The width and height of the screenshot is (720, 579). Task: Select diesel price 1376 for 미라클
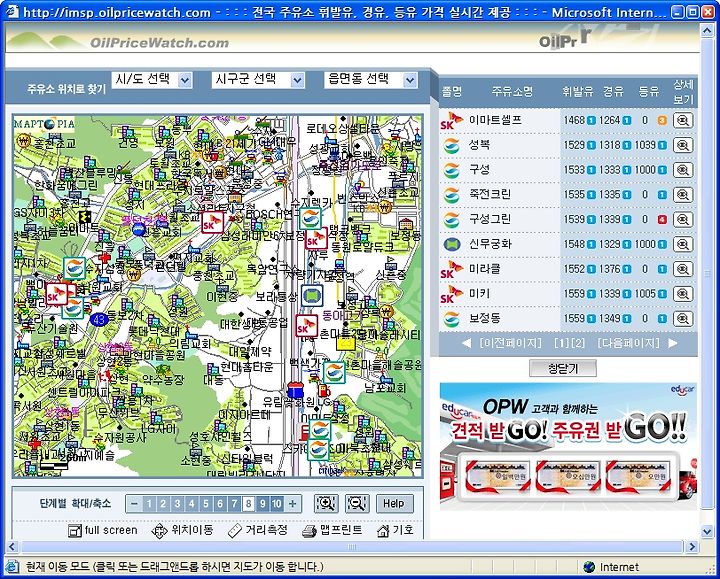tap(609, 269)
